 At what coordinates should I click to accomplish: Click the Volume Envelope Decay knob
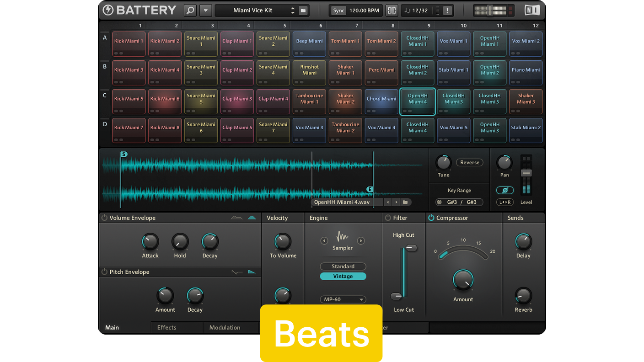coord(210,242)
